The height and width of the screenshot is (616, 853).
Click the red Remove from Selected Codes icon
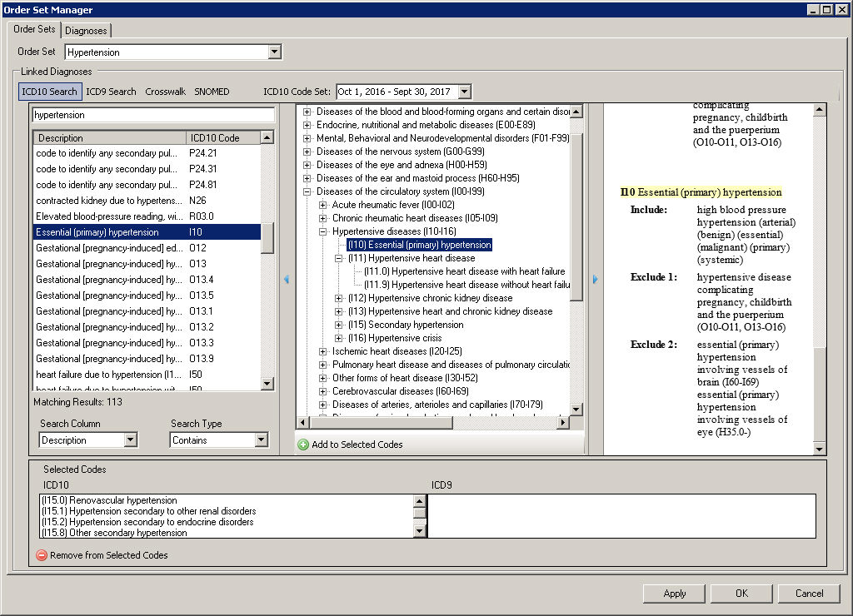[x=42, y=555]
